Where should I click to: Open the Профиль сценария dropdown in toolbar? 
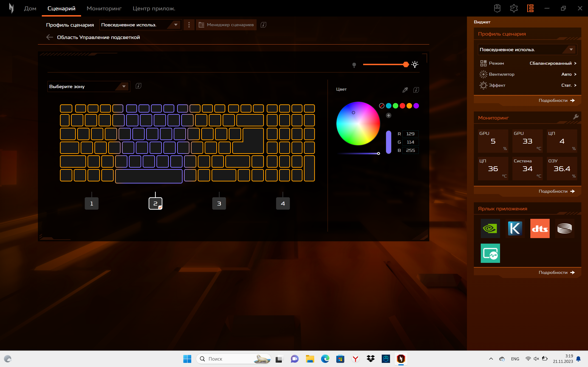coord(140,25)
